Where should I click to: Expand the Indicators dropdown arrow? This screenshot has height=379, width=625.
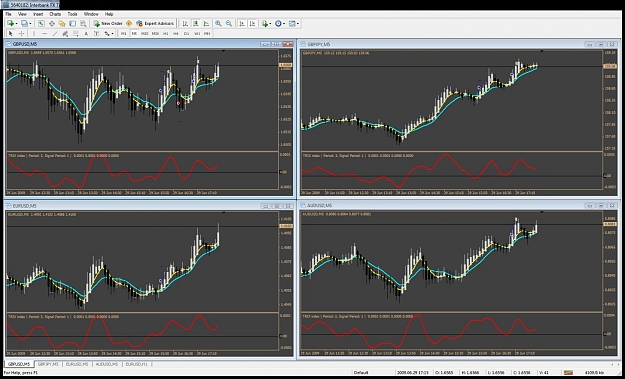point(270,24)
